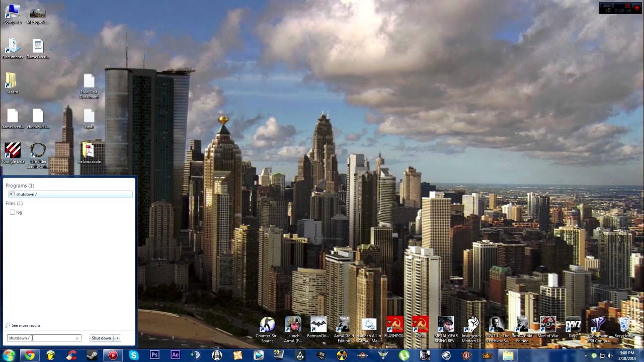
Task: Open Google Chrome from the taskbar
Action: tap(30, 355)
